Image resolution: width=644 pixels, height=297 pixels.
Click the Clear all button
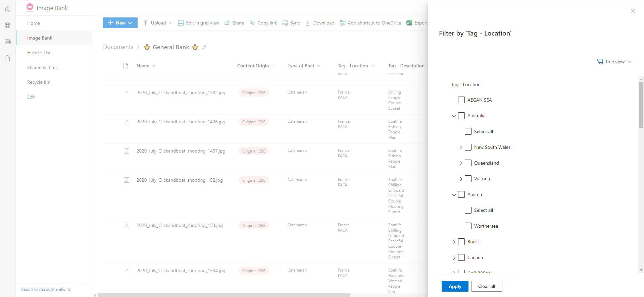click(x=487, y=286)
